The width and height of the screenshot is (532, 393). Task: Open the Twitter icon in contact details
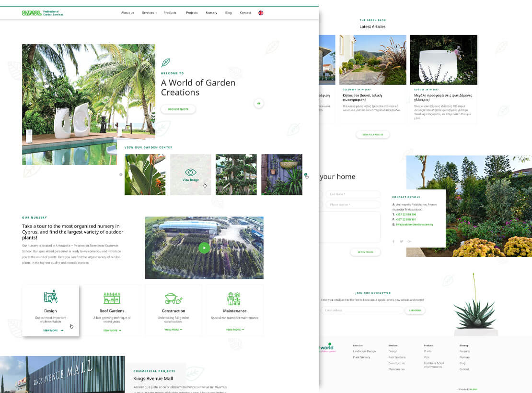click(x=401, y=241)
